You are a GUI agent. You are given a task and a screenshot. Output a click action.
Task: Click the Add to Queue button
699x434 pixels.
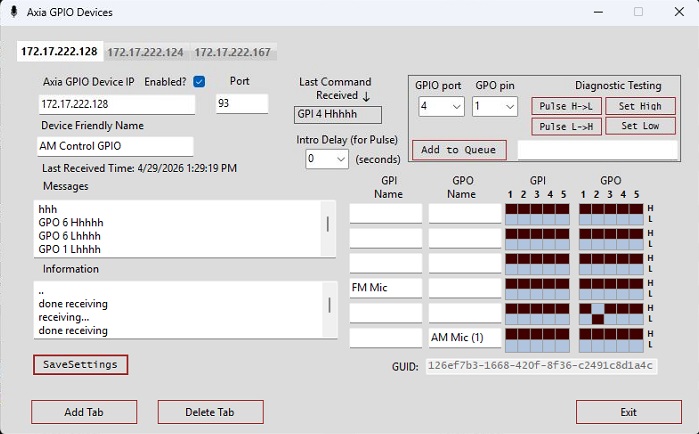pyautogui.click(x=459, y=149)
